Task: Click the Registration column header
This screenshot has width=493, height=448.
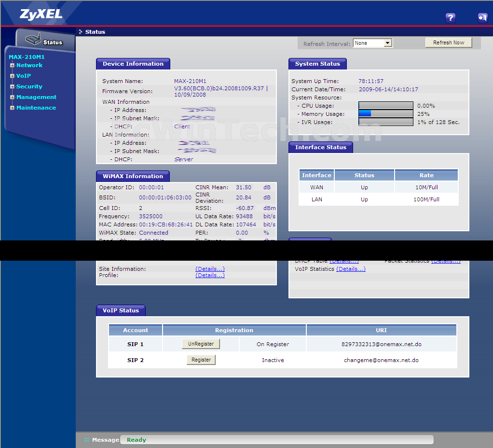Action: [x=234, y=330]
